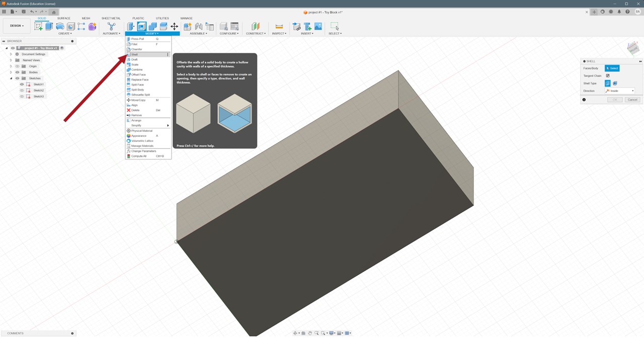Click Cancel in the Shell dialog

[x=632, y=100]
